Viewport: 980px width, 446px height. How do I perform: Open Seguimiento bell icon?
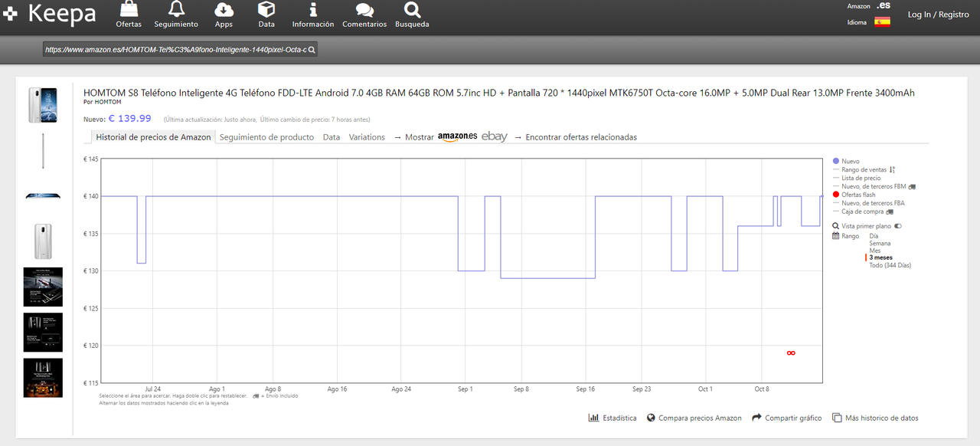coord(176,9)
